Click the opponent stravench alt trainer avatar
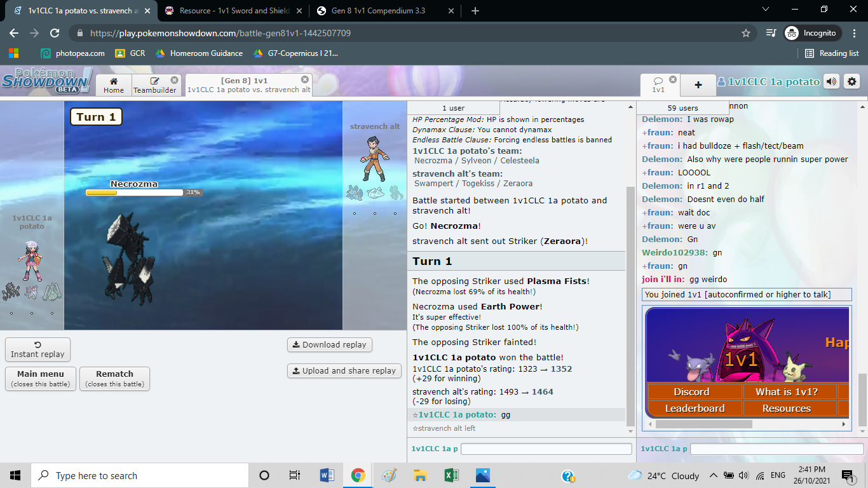The height and width of the screenshot is (488, 868). 374,159
